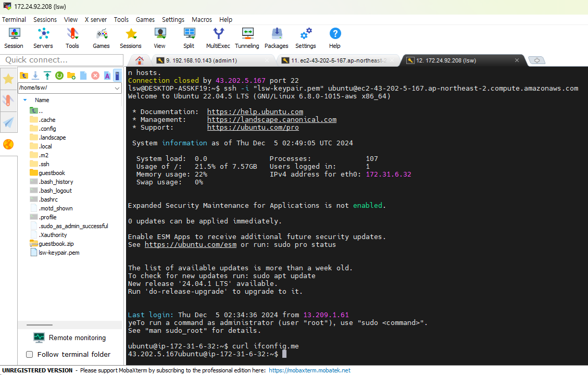Open the mobaxterm.mobatek.net link
Screen dimensions: 588x375
[x=310, y=370]
